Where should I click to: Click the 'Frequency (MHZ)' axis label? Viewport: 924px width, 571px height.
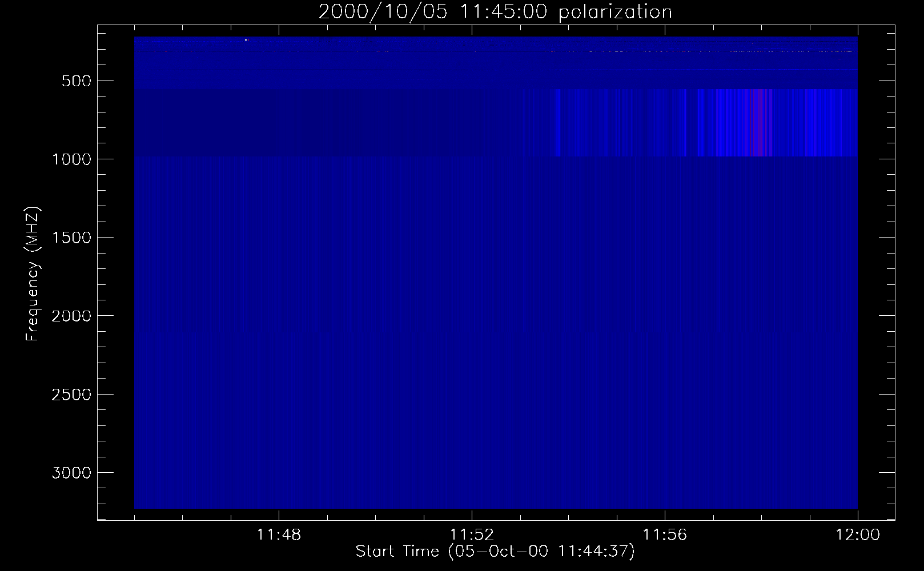tap(33, 274)
